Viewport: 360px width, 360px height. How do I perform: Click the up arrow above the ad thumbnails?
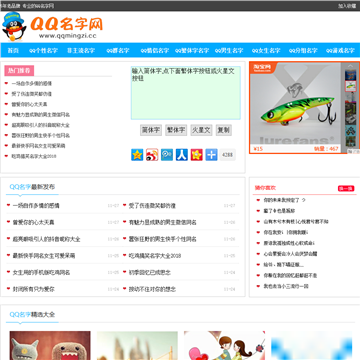point(351,66)
